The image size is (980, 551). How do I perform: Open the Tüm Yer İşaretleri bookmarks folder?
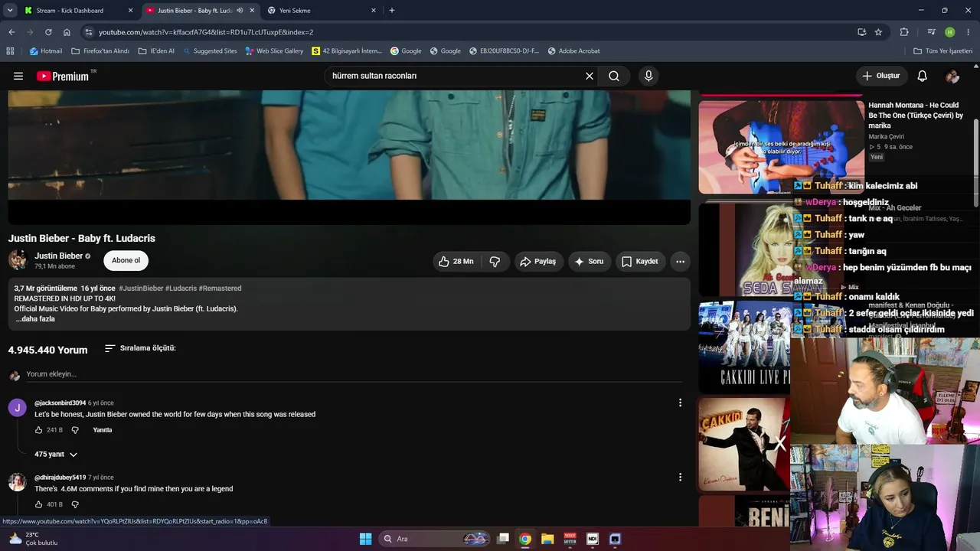[943, 51]
